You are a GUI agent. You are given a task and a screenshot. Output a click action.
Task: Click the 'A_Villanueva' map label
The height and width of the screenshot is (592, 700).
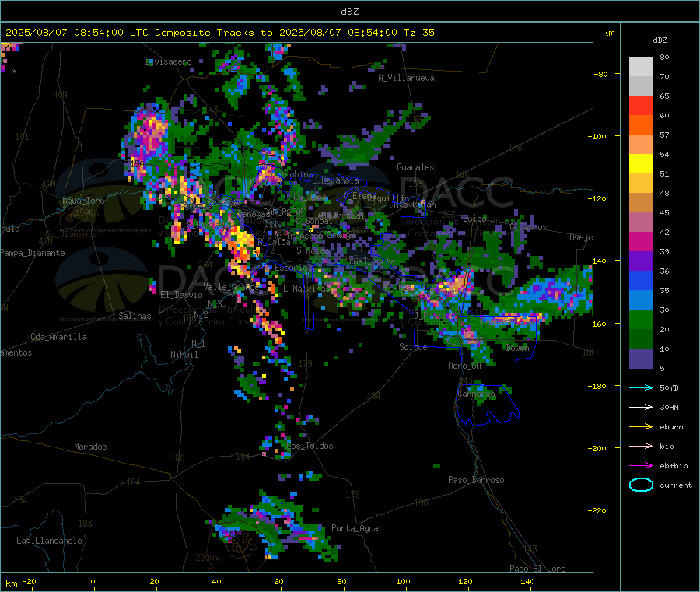click(406, 78)
